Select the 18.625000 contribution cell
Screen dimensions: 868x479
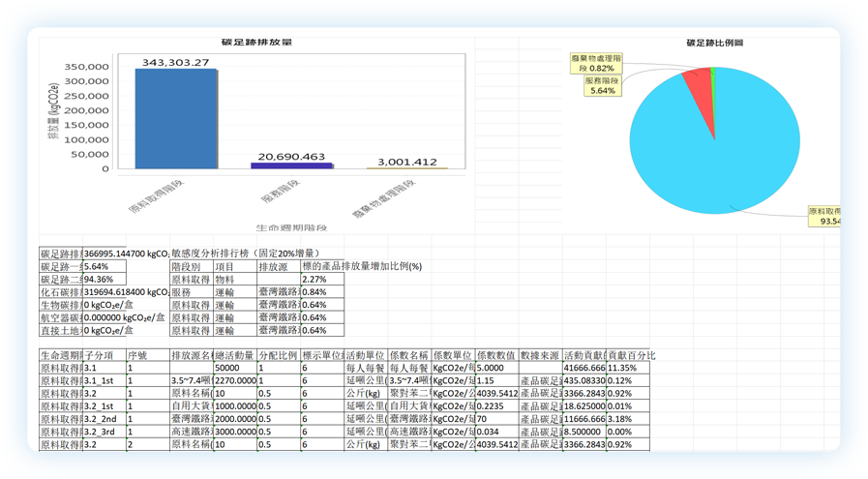(x=584, y=406)
